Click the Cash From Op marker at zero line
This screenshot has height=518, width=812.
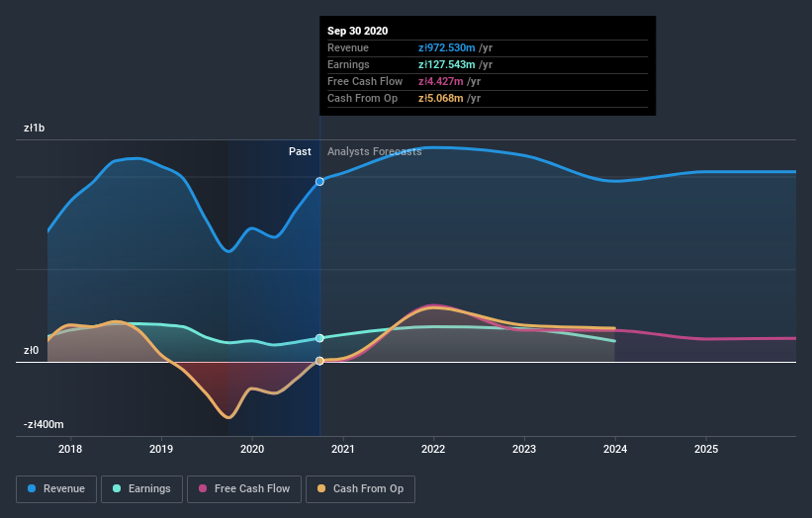[x=320, y=361]
